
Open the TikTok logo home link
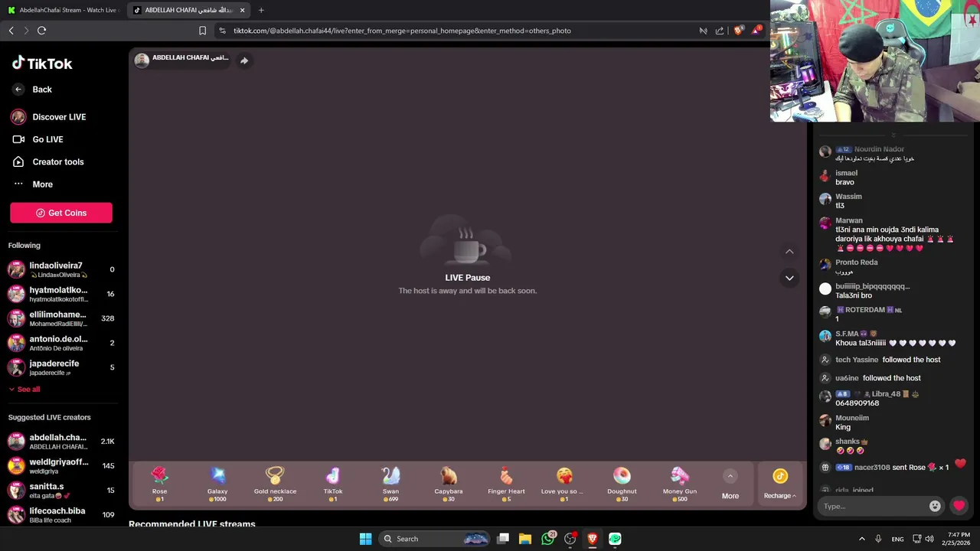42,64
